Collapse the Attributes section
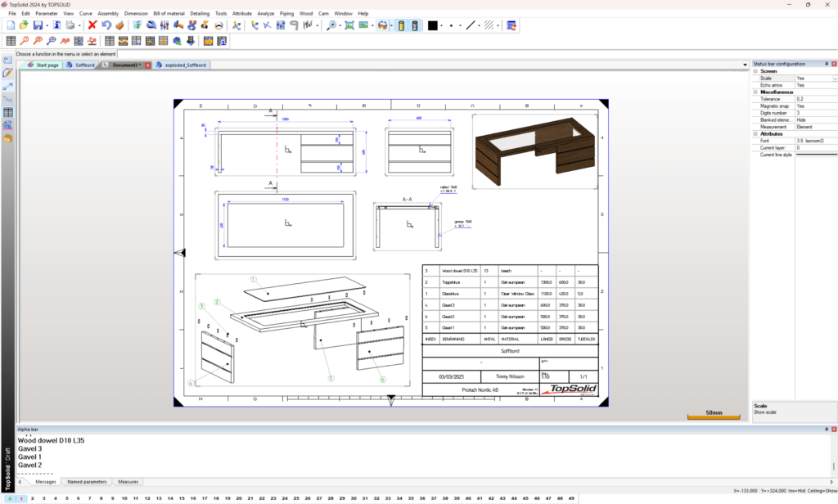838x504 pixels. tap(755, 134)
